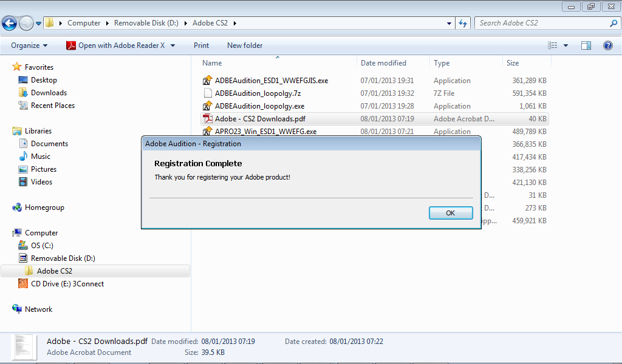Open the Organize menu
The image size is (622, 364).
(29, 45)
